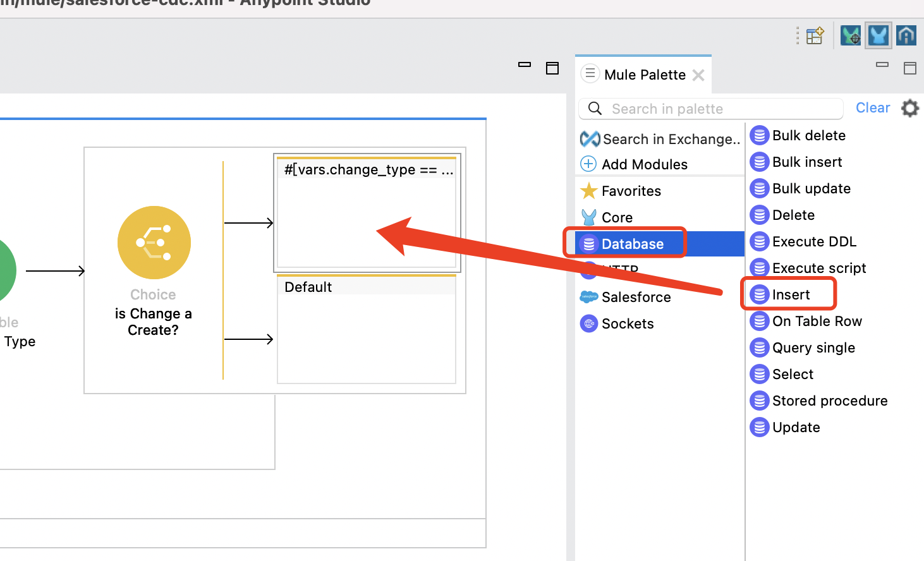Open the Sockets module in palette
Viewport: 924px width, 561px height.
pos(617,323)
